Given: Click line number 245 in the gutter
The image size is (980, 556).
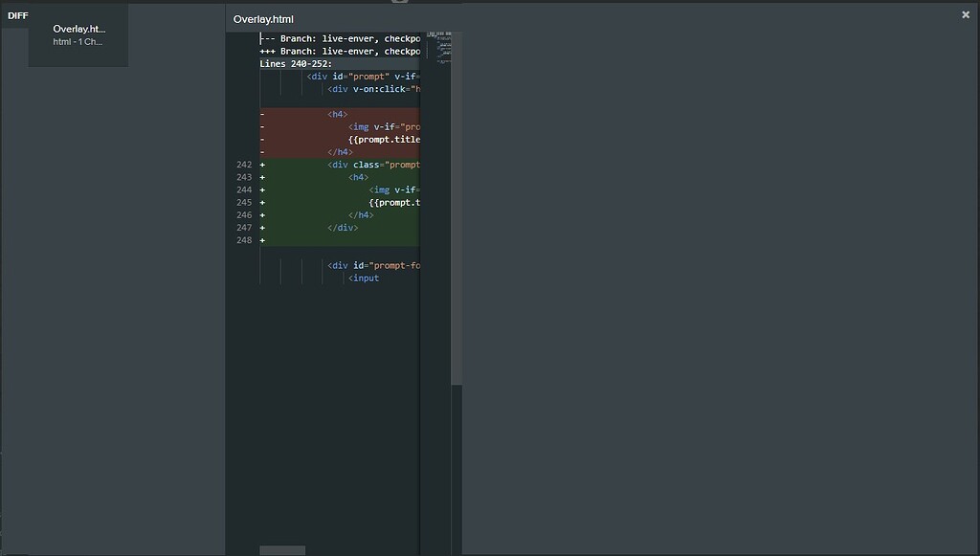Looking at the screenshot, I should [243, 202].
